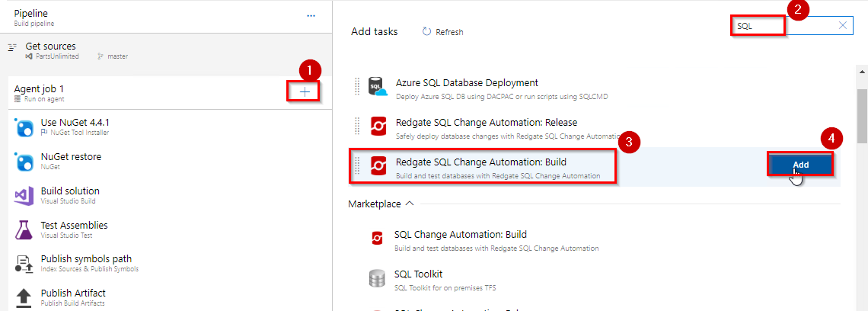Click the Refresh button label
The height and width of the screenshot is (311, 868).
pyautogui.click(x=449, y=32)
